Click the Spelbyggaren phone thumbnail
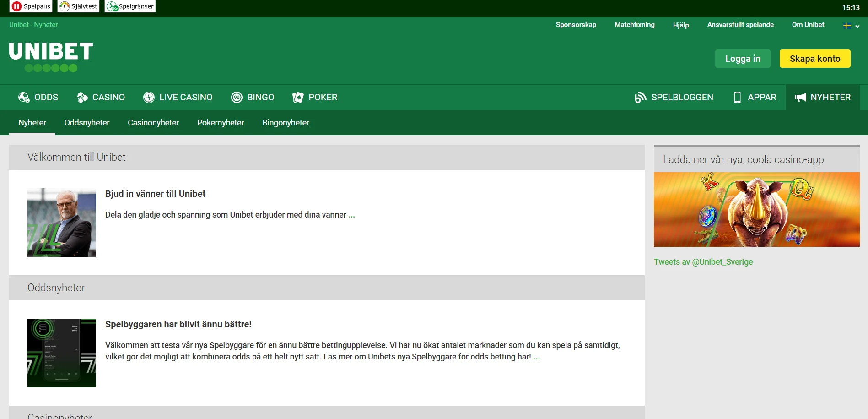The width and height of the screenshot is (868, 419). [x=62, y=353]
